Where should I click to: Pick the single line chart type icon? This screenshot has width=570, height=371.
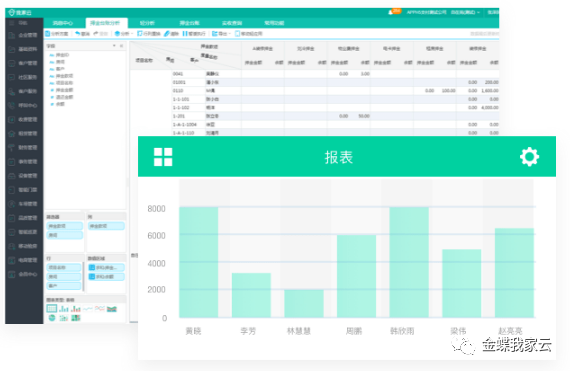[88, 309]
